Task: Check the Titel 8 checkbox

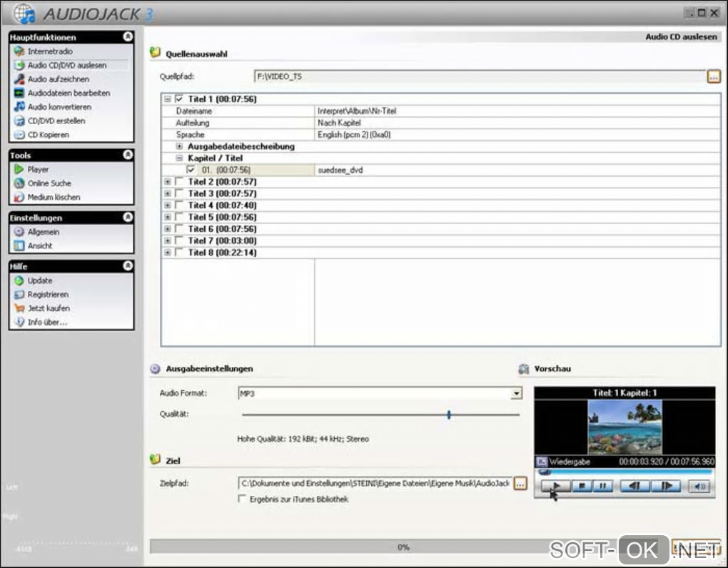Action: (179, 253)
